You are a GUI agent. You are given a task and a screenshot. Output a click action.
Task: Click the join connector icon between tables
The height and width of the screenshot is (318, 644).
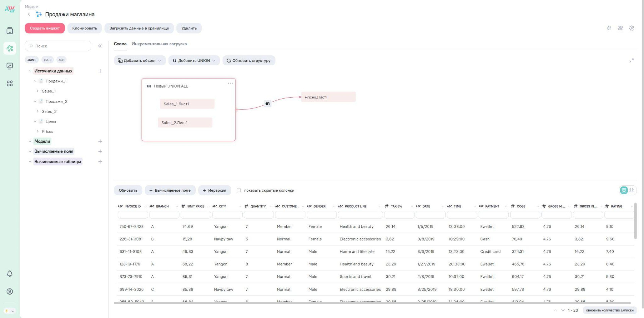coord(268,104)
